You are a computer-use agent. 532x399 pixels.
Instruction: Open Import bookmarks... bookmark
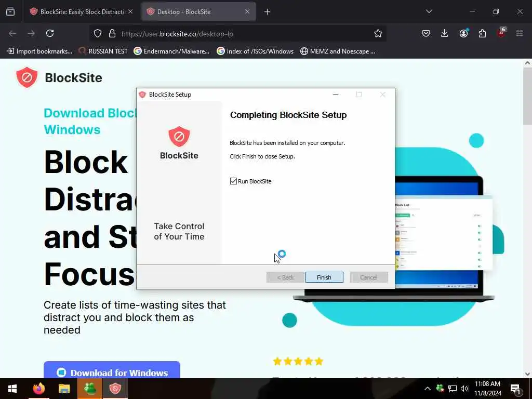[39, 51]
